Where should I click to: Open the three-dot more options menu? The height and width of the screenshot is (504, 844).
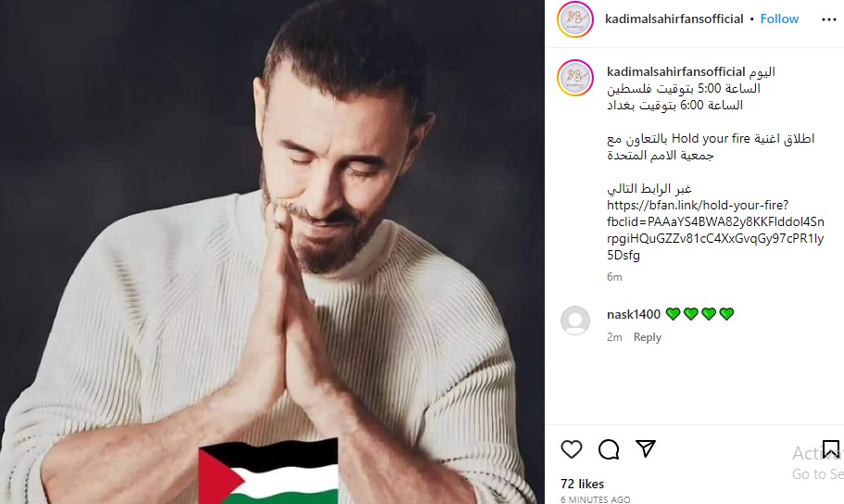tap(829, 19)
